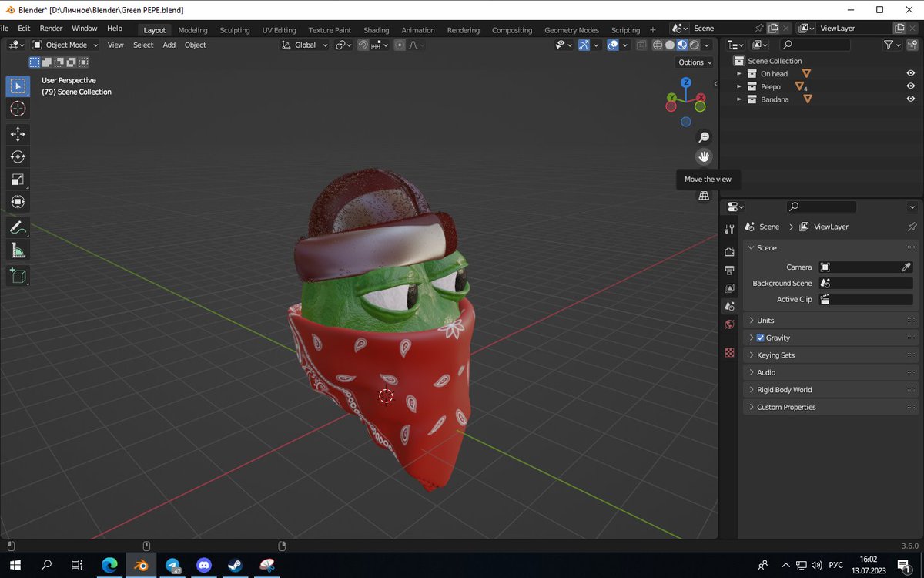The height and width of the screenshot is (578, 924).
Task: Select the Move tool
Action: [18, 134]
